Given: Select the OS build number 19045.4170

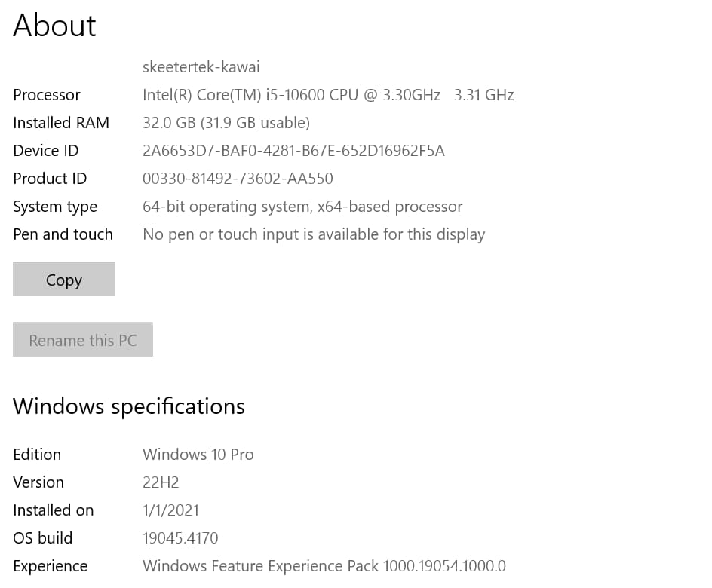Looking at the screenshot, I should pos(180,537).
